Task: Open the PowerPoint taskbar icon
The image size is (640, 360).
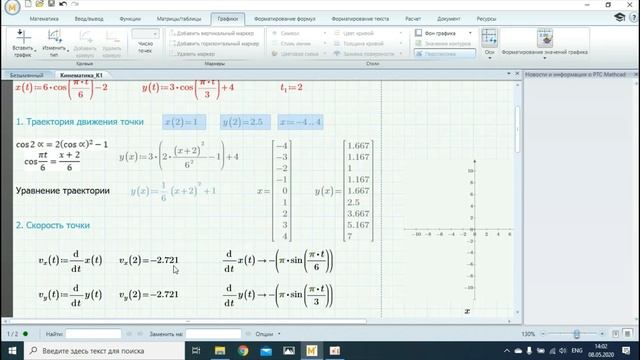Action: [335, 351]
